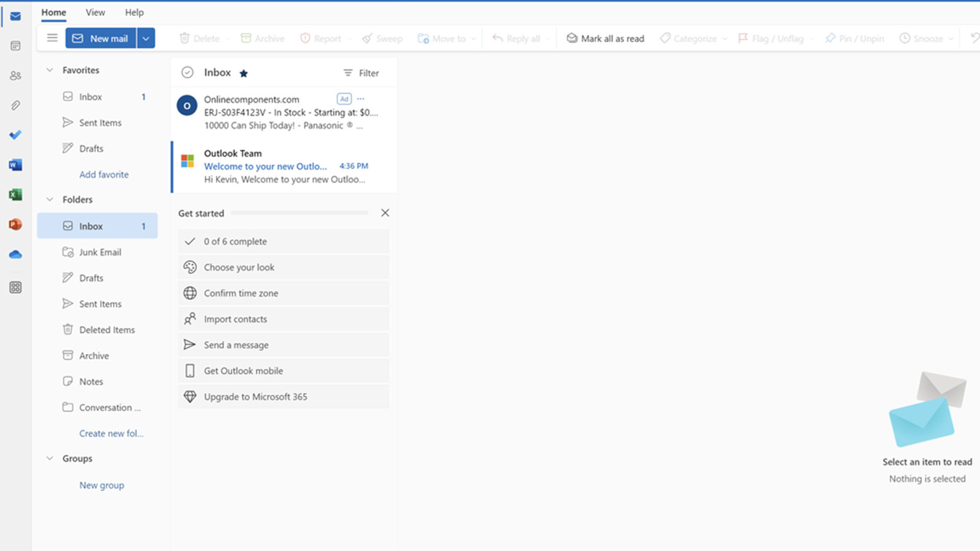The image size is (980, 551).
Task: Click the Get started progress bar
Action: coord(300,213)
